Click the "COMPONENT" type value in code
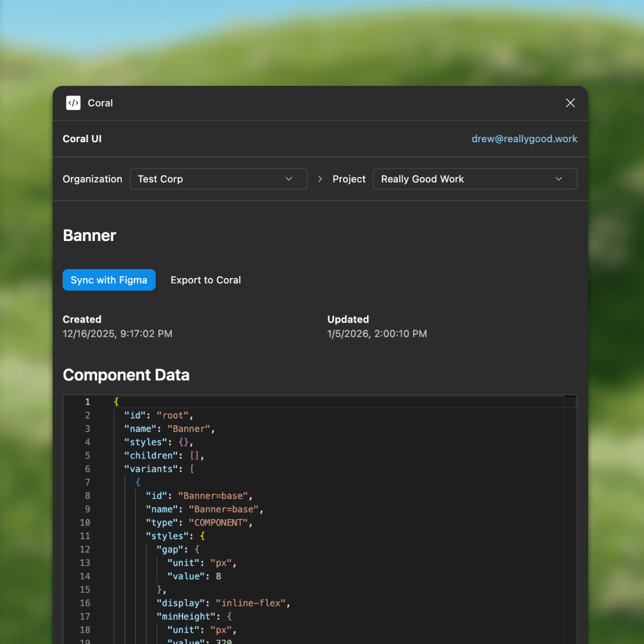 pos(218,523)
